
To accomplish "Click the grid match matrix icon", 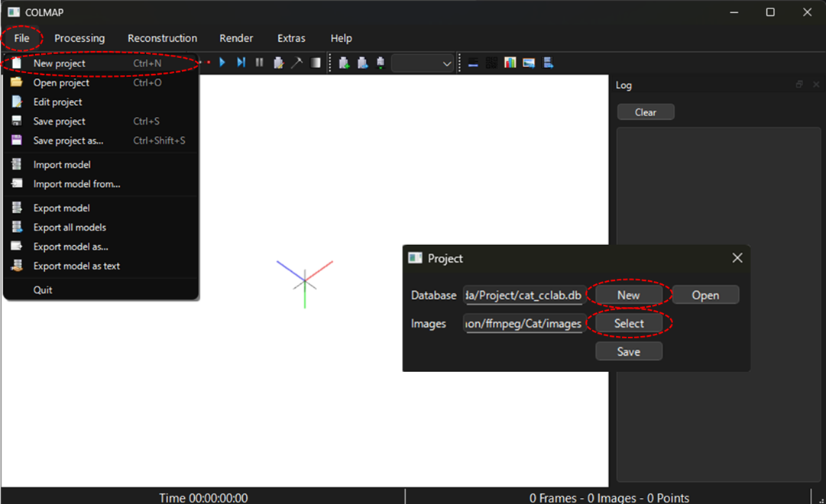I will point(491,63).
